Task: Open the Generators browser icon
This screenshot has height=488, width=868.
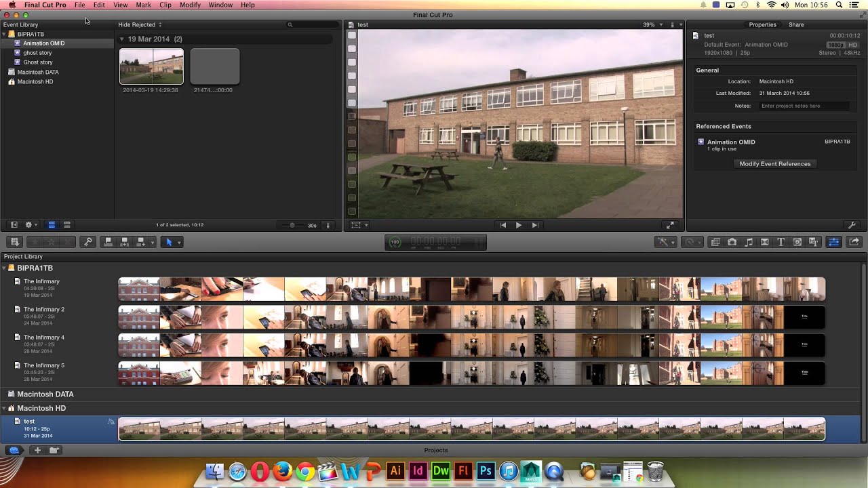Action: [x=797, y=242]
